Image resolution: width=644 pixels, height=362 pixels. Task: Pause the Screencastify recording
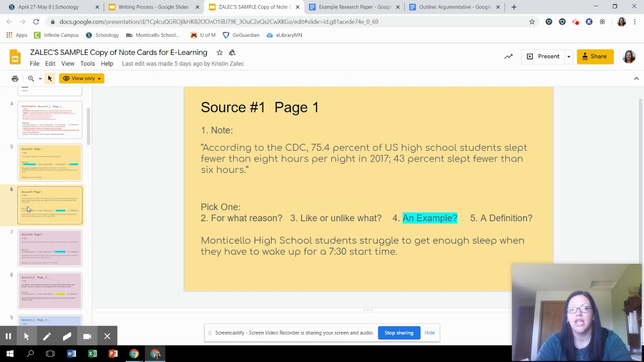tap(9, 336)
